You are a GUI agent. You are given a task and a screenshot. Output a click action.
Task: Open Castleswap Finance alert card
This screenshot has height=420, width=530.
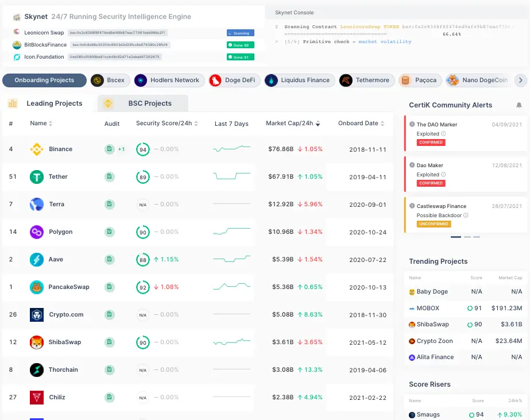coord(466,215)
